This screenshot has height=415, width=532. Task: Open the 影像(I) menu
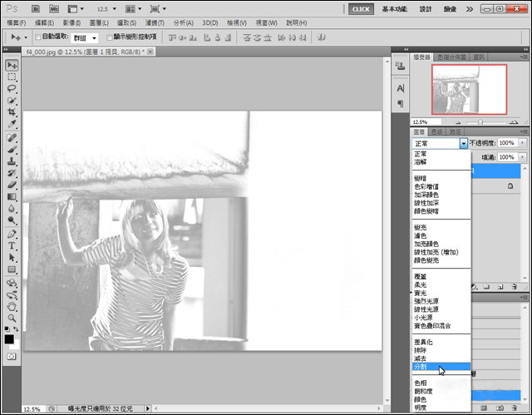coord(71,22)
